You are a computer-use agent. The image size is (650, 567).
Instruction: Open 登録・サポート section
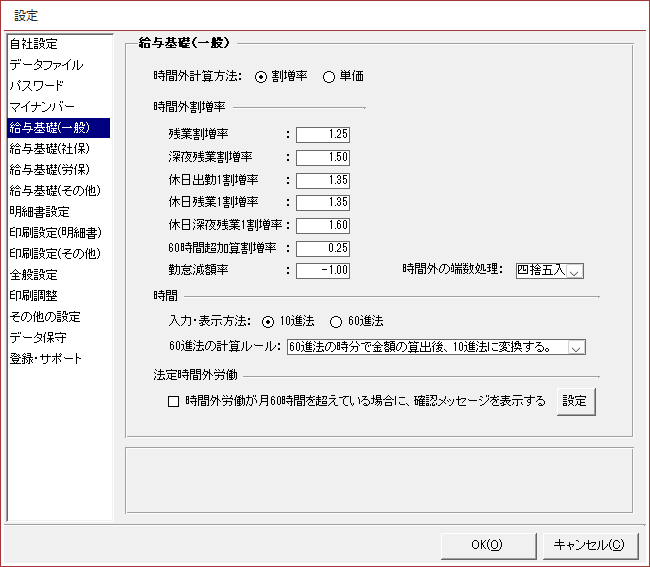[x=45, y=359]
